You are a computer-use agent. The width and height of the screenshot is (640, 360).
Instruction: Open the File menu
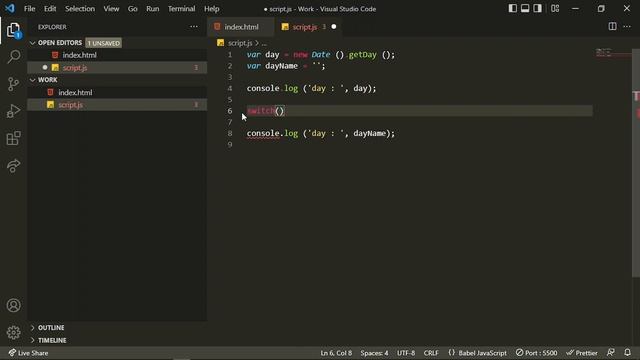29,9
